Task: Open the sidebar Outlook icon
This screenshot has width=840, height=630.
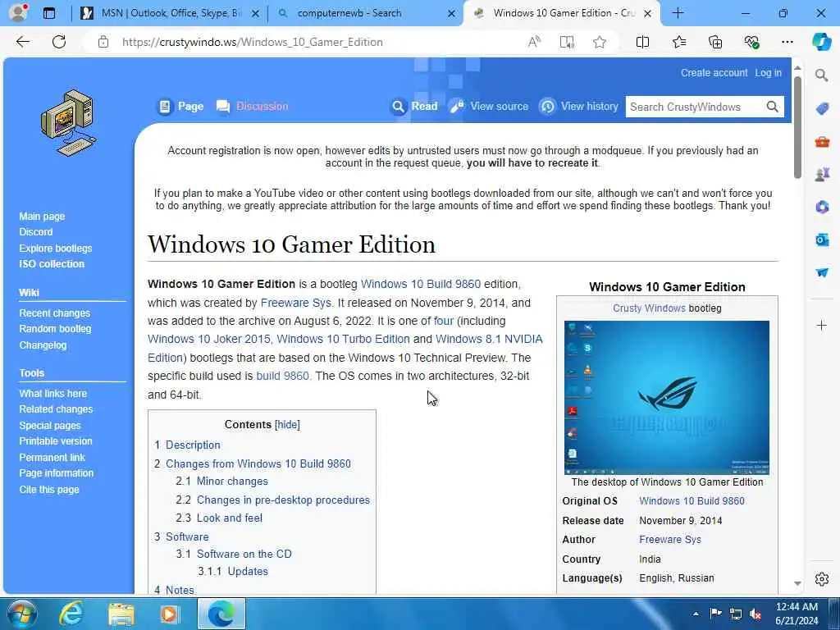Action: point(822,240)
